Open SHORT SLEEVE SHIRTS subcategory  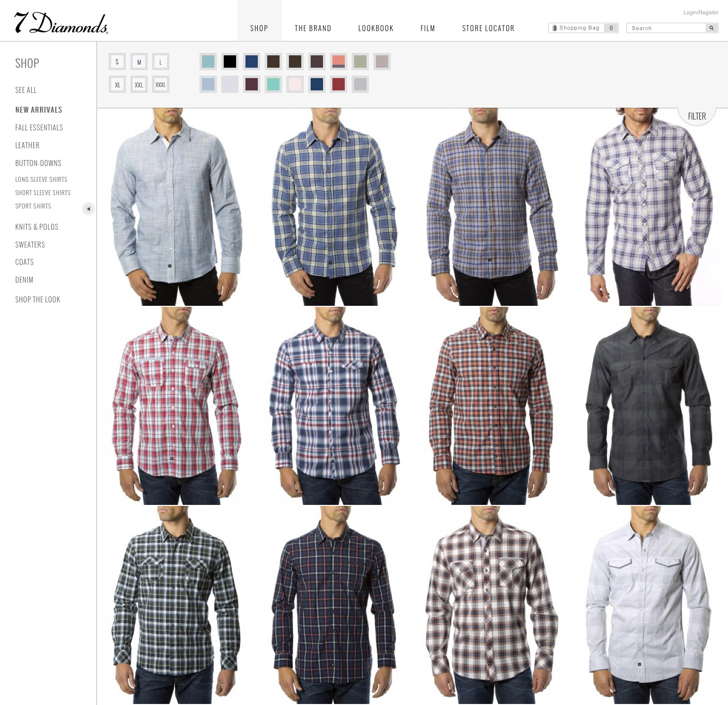[43, 193]
